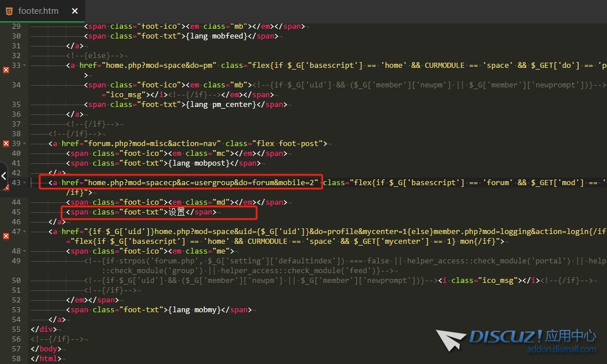Click the DISCUZ paper plane logo
This screenshot has height=364, width=607.
(451, 339)
